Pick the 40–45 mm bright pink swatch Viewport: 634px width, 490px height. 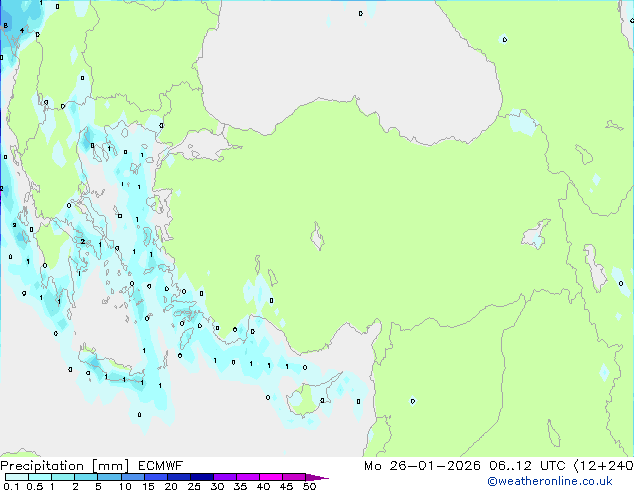[271, 477]
